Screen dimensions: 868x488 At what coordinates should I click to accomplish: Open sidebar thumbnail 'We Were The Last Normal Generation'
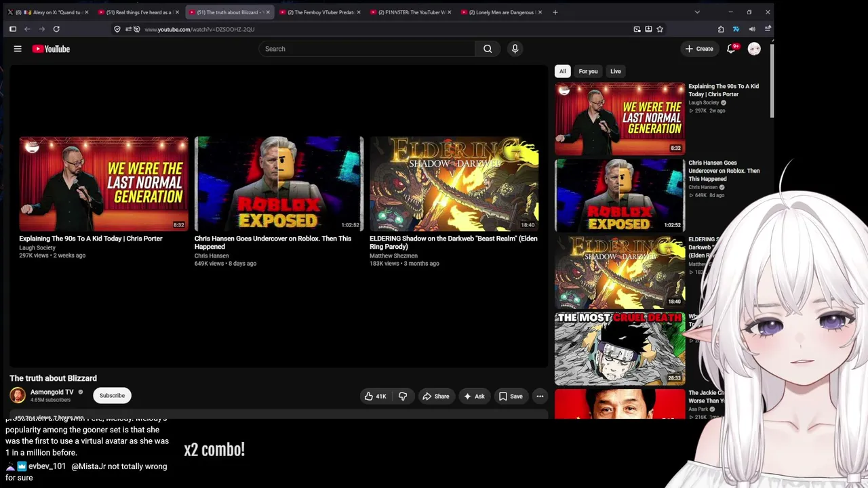620,119
